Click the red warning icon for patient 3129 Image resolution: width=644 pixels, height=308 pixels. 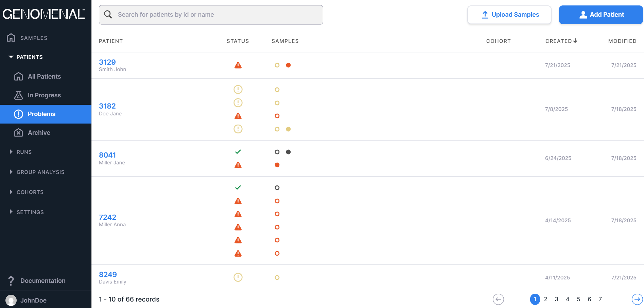point(238,65)
